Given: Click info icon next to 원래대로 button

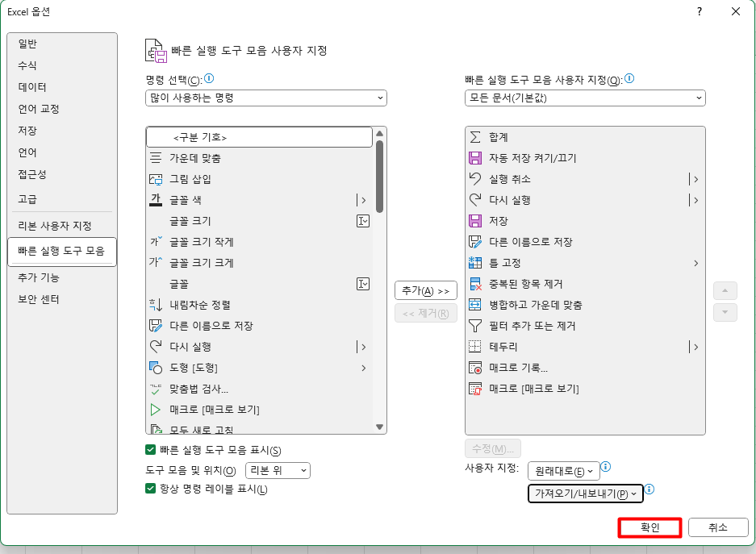Looking at the screenshot, I should [x=606, y=467].
